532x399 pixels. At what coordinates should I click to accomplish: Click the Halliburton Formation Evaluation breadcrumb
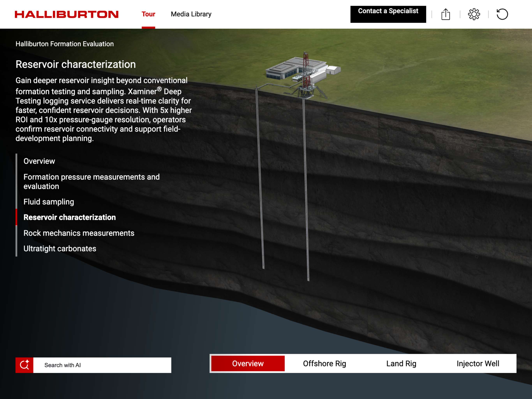tap(65, 44)
